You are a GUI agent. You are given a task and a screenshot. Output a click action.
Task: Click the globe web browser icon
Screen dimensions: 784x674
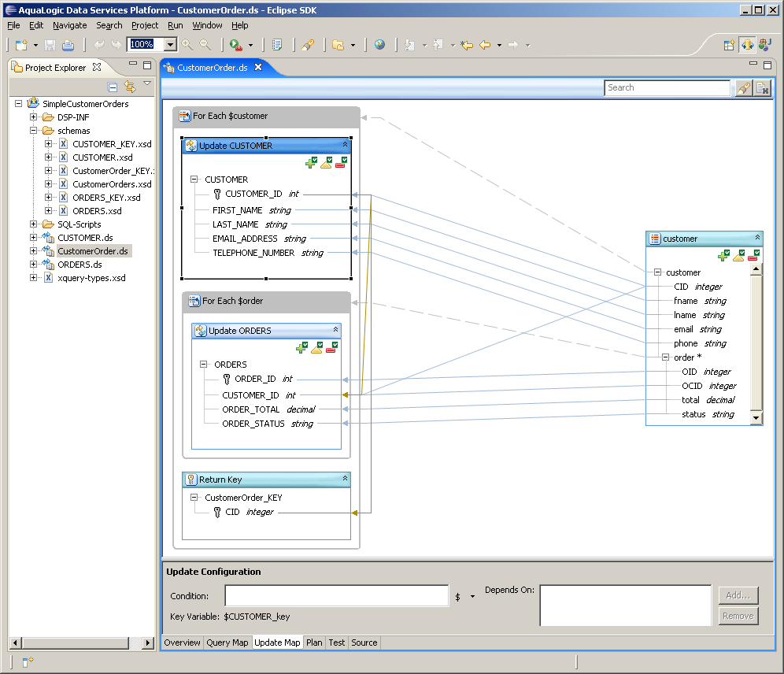coord(380,45)
